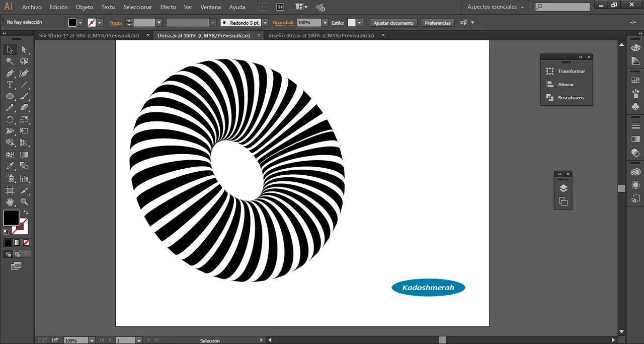644x344 pixels.
Task: Select the Zoom magnifier tool
Action: tap(24, 202)
